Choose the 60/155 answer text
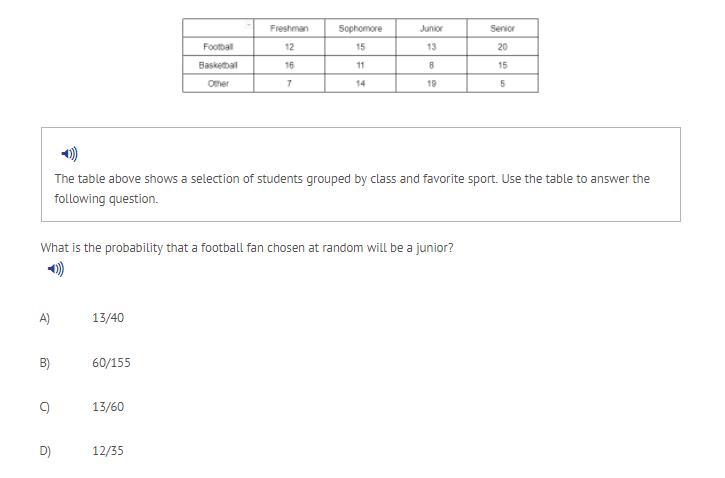725x478 pixels. tap(111, 363)
